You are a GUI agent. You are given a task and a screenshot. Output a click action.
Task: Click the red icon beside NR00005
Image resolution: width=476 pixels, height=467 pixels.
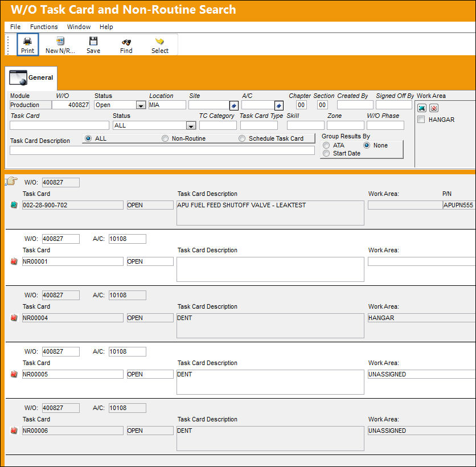pos(14,374)
